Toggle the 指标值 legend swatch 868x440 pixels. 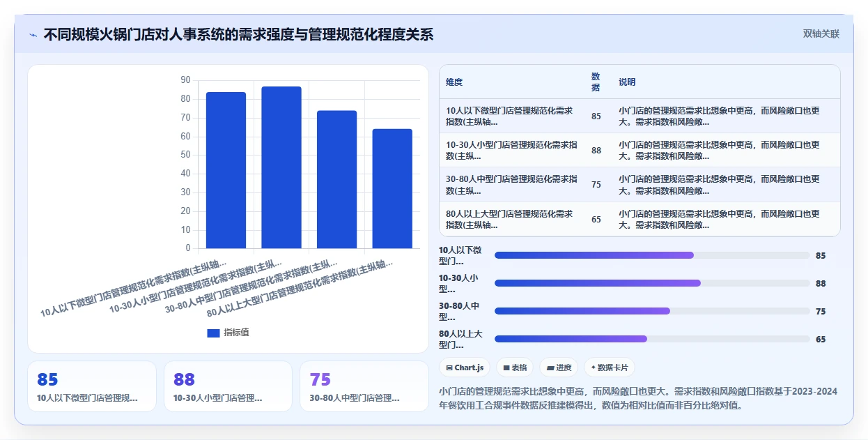pos(213,333)
